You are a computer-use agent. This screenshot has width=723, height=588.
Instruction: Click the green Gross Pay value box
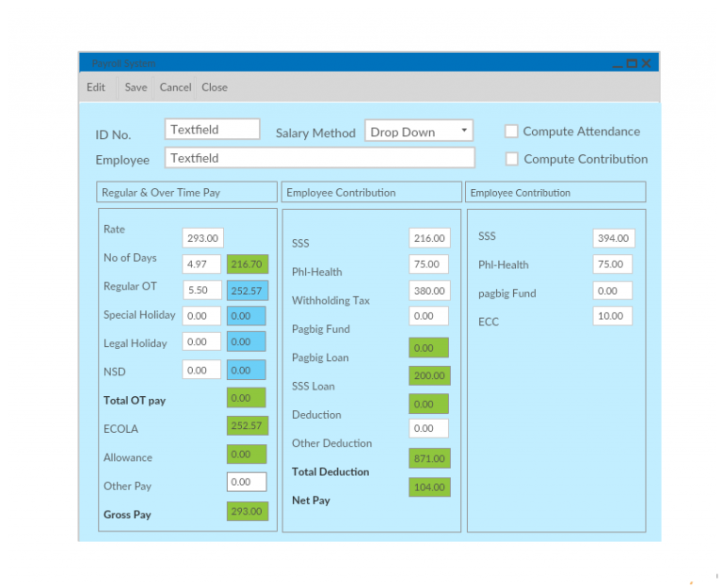click(247, 512)
